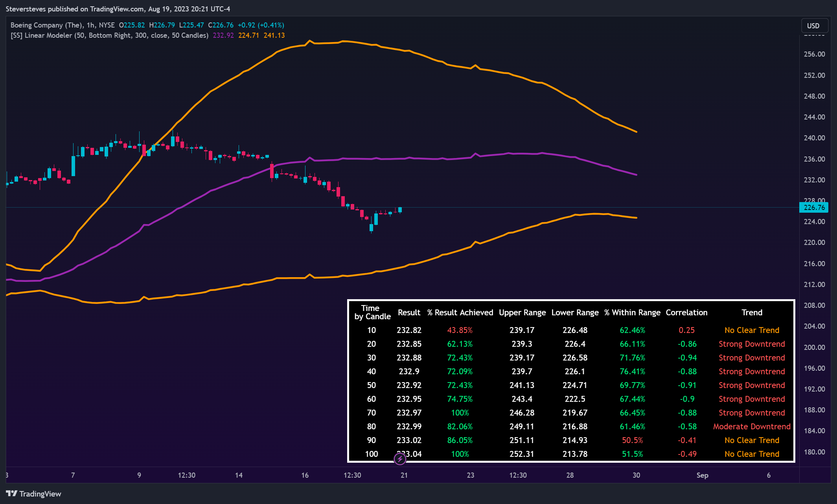Viewport: 837px width, 504px height.
Task: Click the 76.41% within range cell
Action: click(x=632, y=372)
